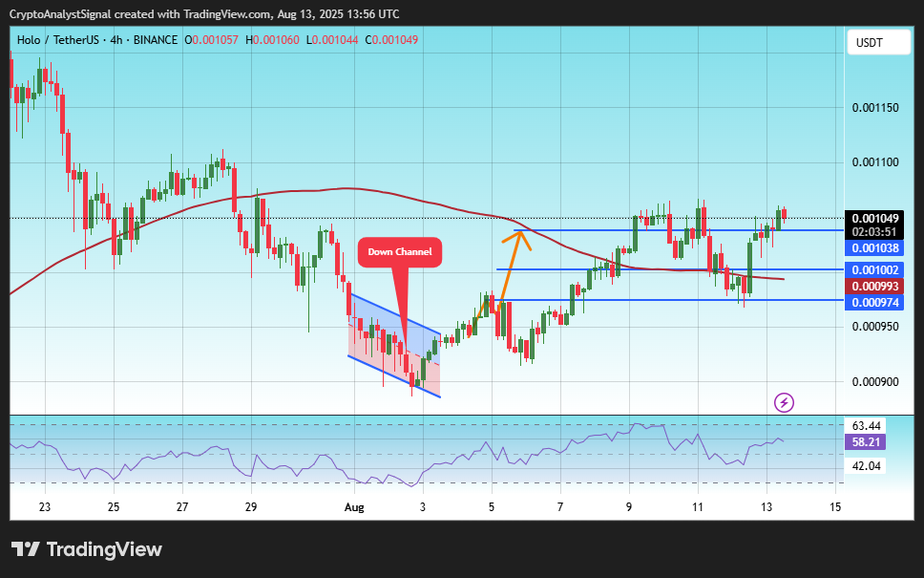Click the 27 date label on time axis
This screenshot has width=924, height=578.
pyautogui.click(x=182, y=507)
